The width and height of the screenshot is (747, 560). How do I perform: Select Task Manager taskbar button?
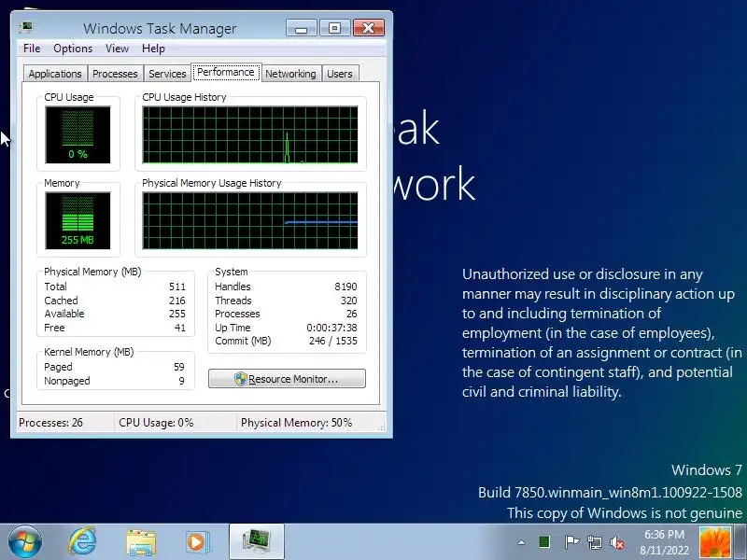click(256, 542)
